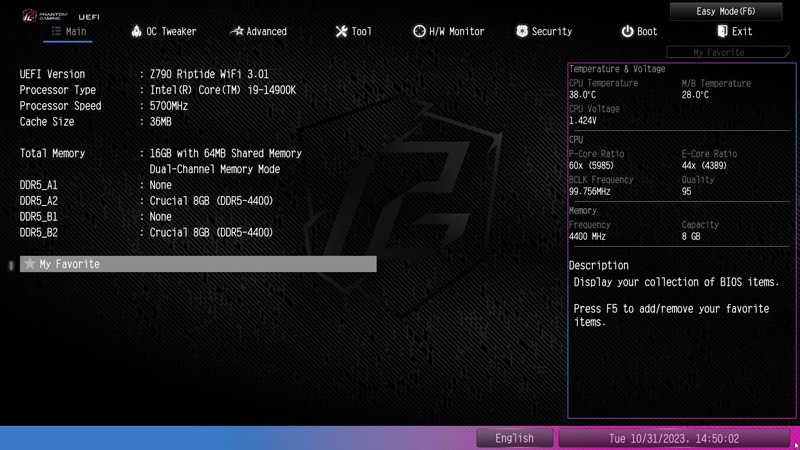This screenshot has height=450, width=800.
Task: Click the Exit door icon
Action: click(722, 31)
